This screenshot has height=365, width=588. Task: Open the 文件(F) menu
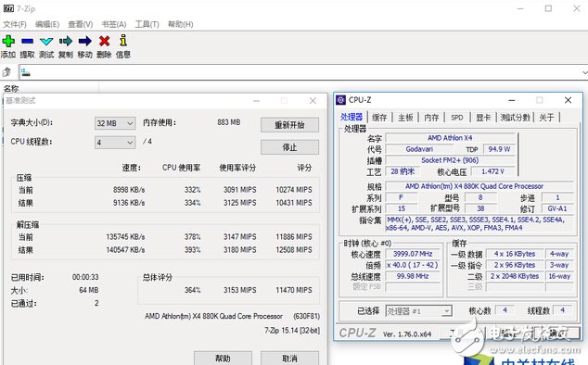pos(15,24)
